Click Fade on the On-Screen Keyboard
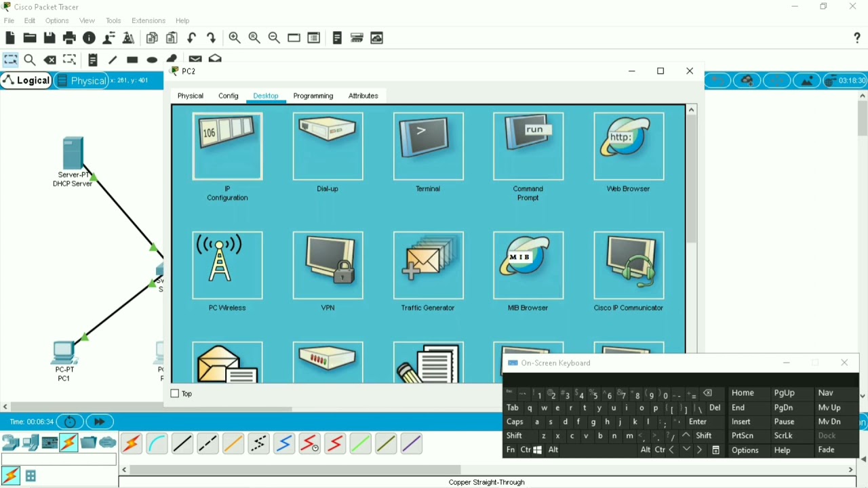The width and height of the screenshot is (868, 488). pos(827,451)
